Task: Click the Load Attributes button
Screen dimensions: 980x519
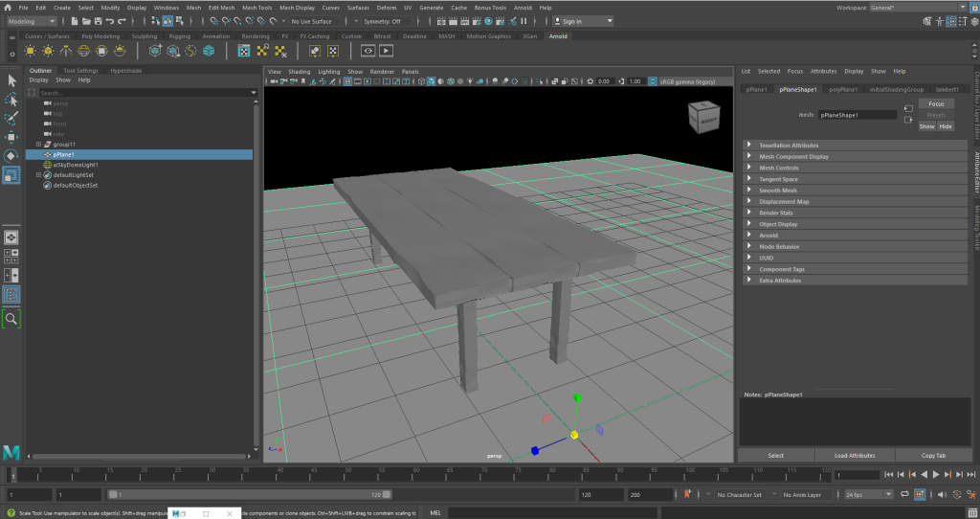Action: 855,455
